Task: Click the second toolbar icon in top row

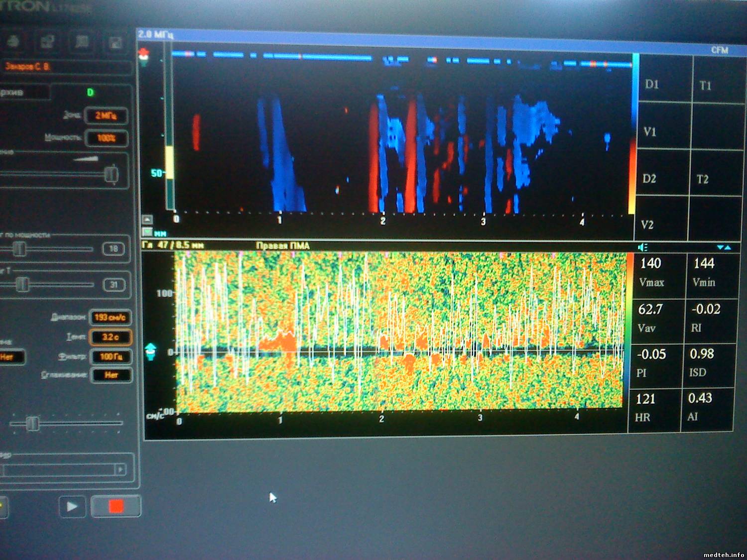Action: point(47,42)
